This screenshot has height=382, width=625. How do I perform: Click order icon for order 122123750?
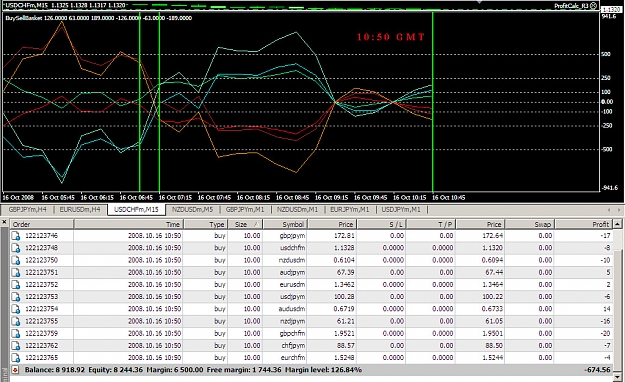[x=16, y=260]
